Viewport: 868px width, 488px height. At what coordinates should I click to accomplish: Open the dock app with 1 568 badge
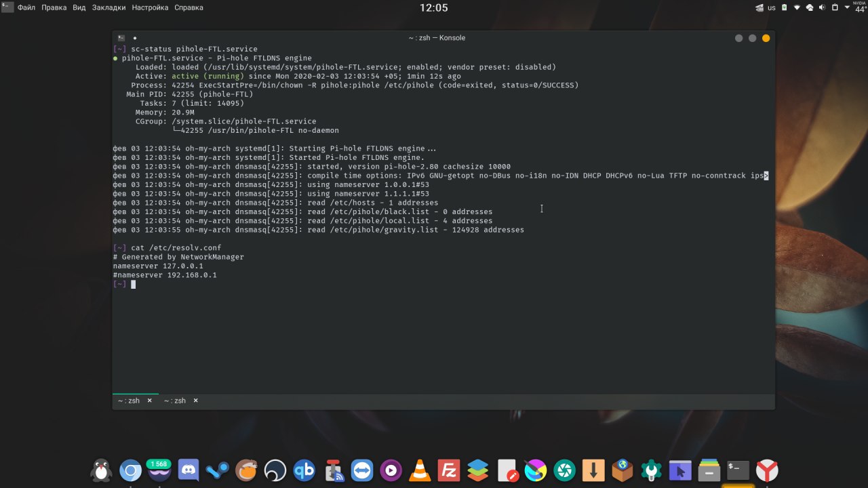pyautogui.click(x=159, y=470)
